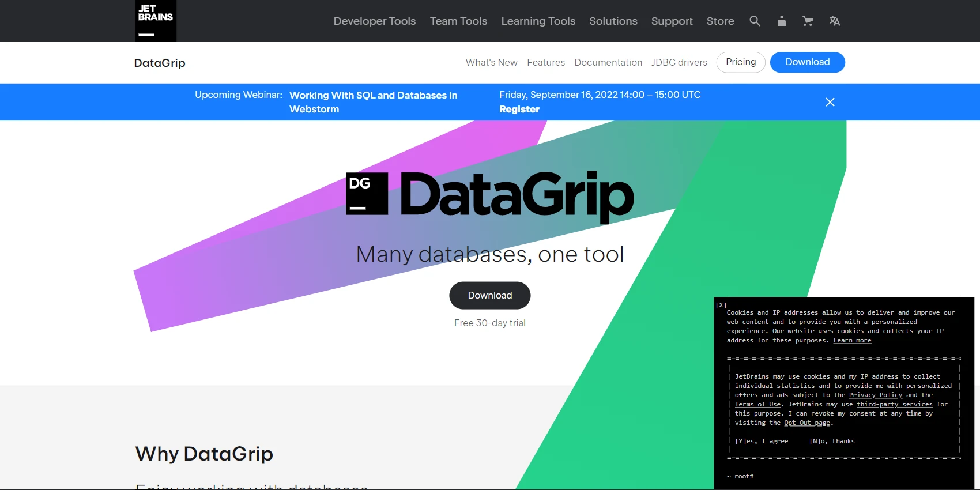Open Documentation page
This screenshot has width=980, height=490.
608,62
